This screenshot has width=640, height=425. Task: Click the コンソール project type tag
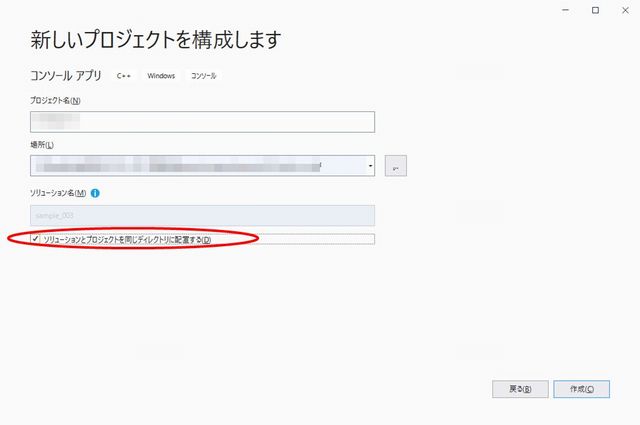pyautogui.click(x=204, y=76)
